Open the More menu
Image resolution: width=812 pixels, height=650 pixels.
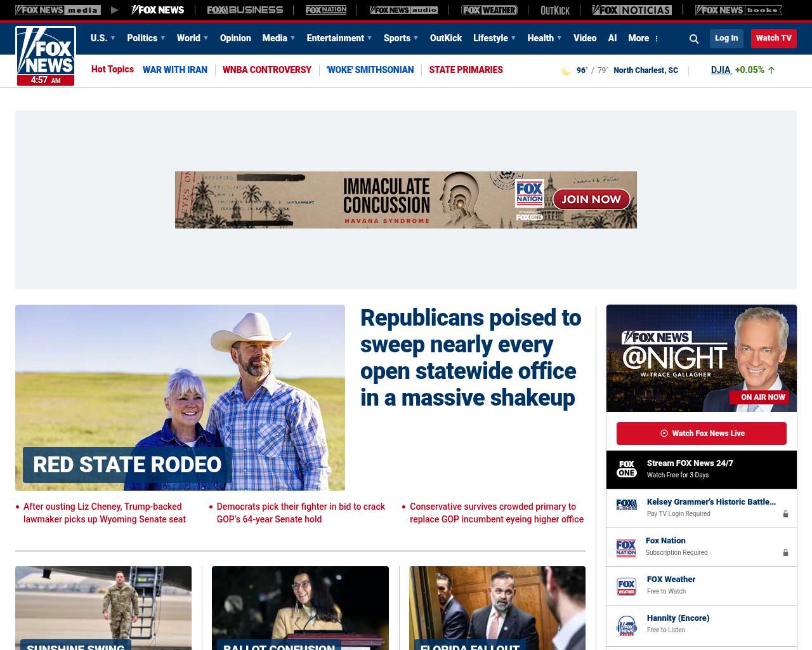point(639,38)
